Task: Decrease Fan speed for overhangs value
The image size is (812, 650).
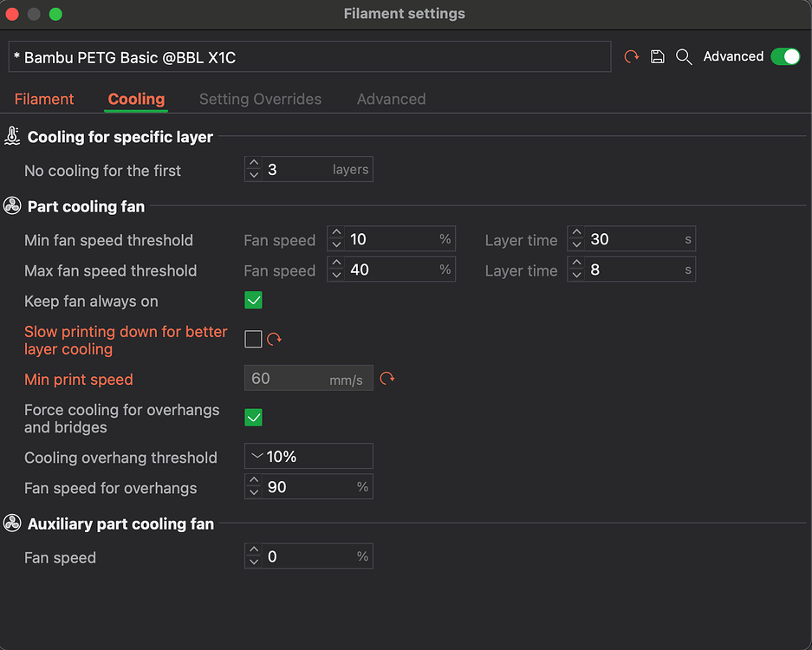Action: [254, 492]
